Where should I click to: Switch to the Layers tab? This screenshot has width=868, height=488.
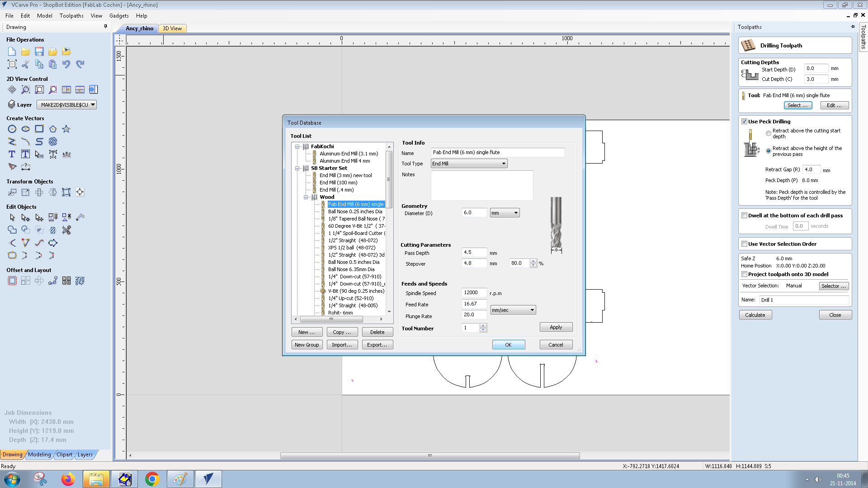pyautogui.click(x=85, y=455)
